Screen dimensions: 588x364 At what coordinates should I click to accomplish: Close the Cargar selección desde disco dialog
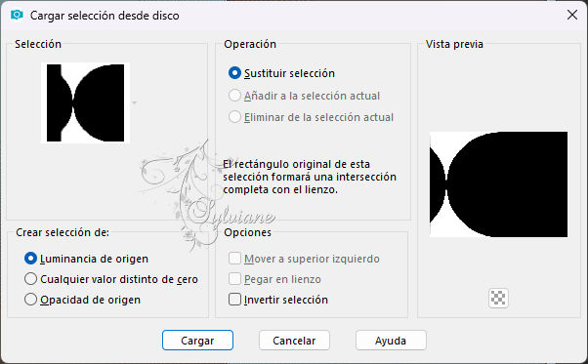click(x=572, y=15)
